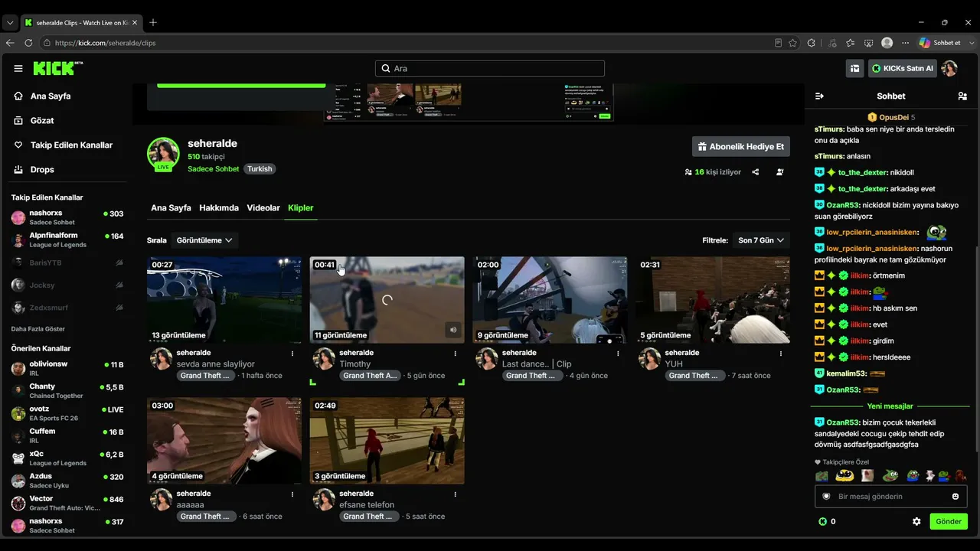980x551 pixels.
Task: Open the chat users list icon
Action: (x=962, y=96)
